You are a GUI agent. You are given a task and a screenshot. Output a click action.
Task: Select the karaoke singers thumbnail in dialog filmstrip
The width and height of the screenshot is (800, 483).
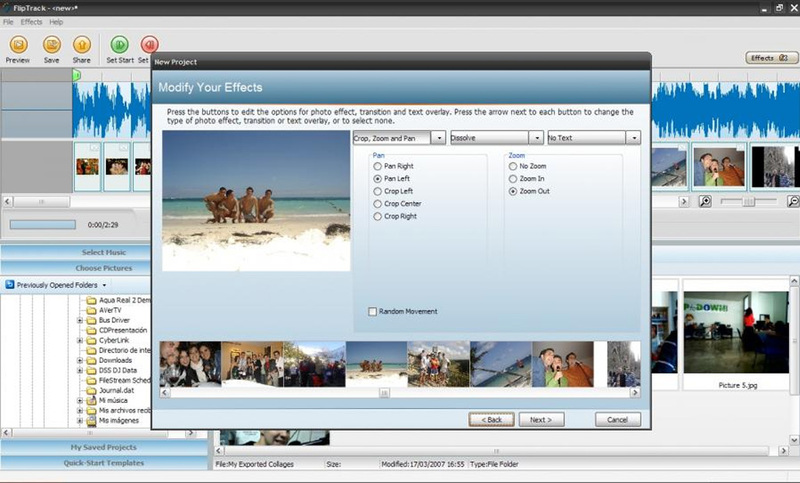click(x=563, y=364)
